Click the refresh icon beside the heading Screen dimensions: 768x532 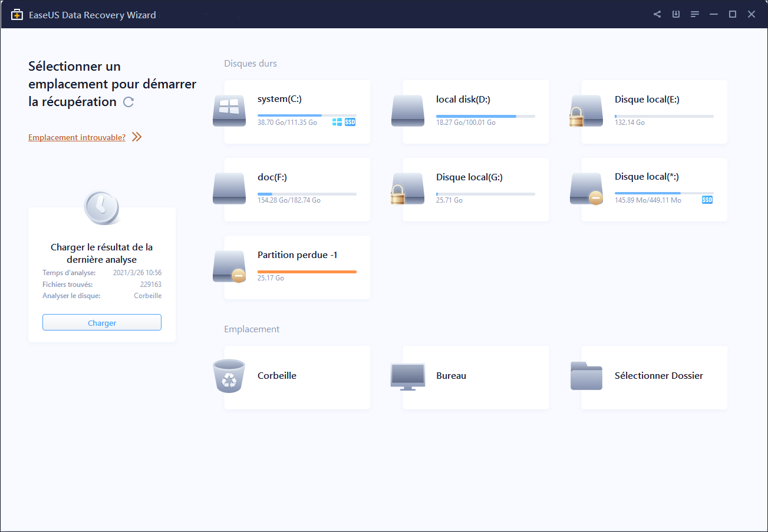coord(128,102)
